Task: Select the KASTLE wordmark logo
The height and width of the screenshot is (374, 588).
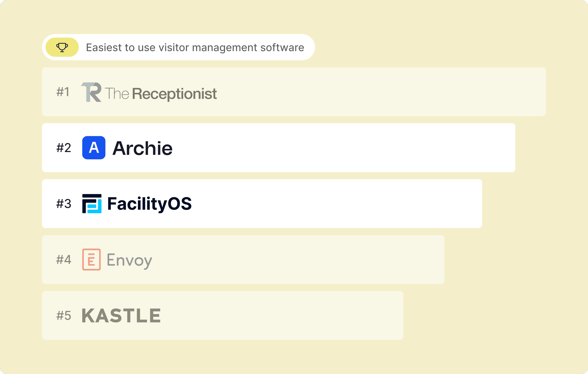Action: tap(121, 315)
